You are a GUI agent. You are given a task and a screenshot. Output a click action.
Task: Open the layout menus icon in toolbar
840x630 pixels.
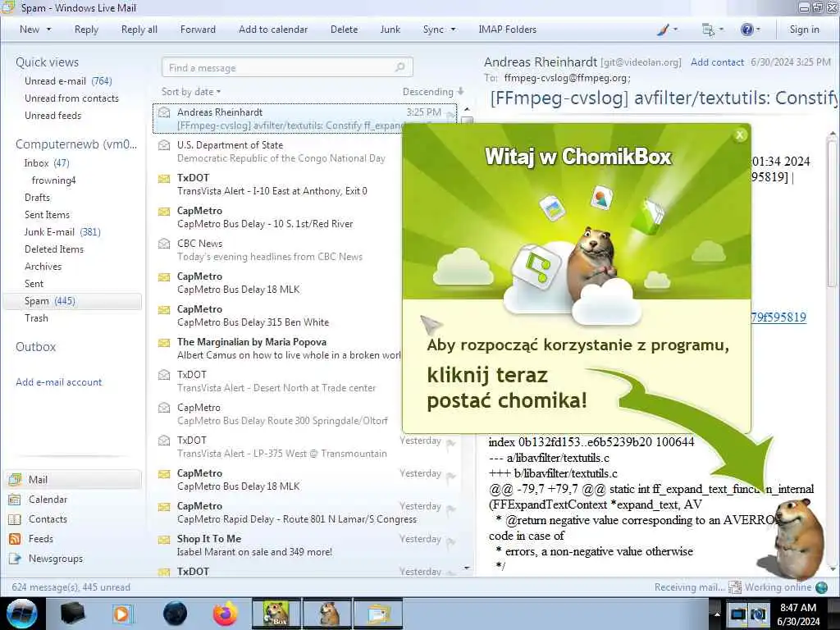click(708, 30)
